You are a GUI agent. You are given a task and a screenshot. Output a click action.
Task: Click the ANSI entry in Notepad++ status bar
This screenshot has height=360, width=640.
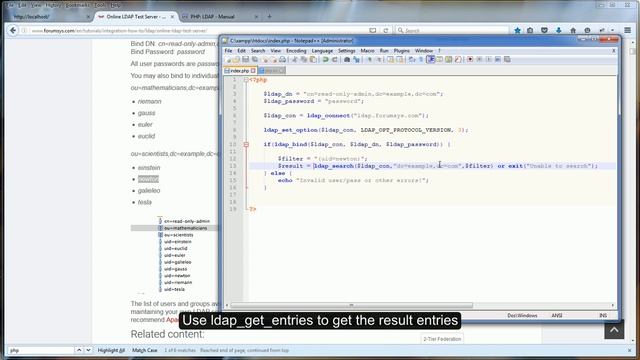[x=557, y=316]
